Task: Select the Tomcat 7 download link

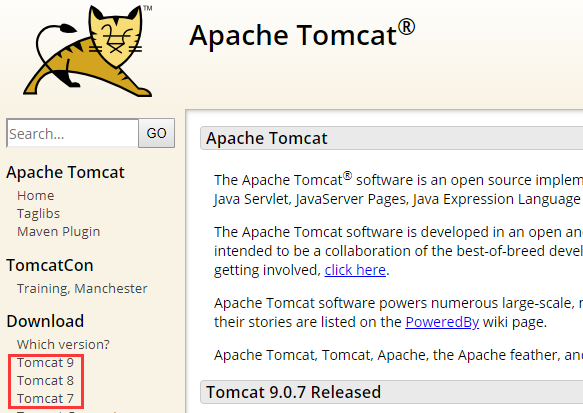Action: pyautogui.click(x=45, y=399)
